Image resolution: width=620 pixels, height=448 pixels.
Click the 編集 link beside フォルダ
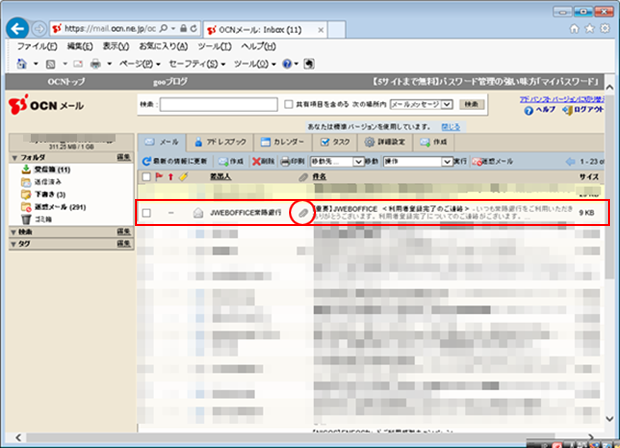pyautogui.click(x=124, y=157)
